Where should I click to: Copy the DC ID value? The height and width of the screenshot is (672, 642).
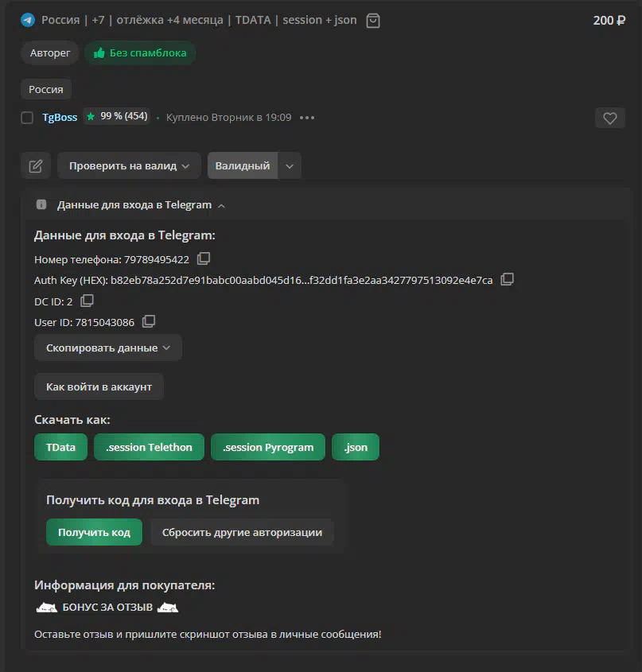tap(87, 301)
